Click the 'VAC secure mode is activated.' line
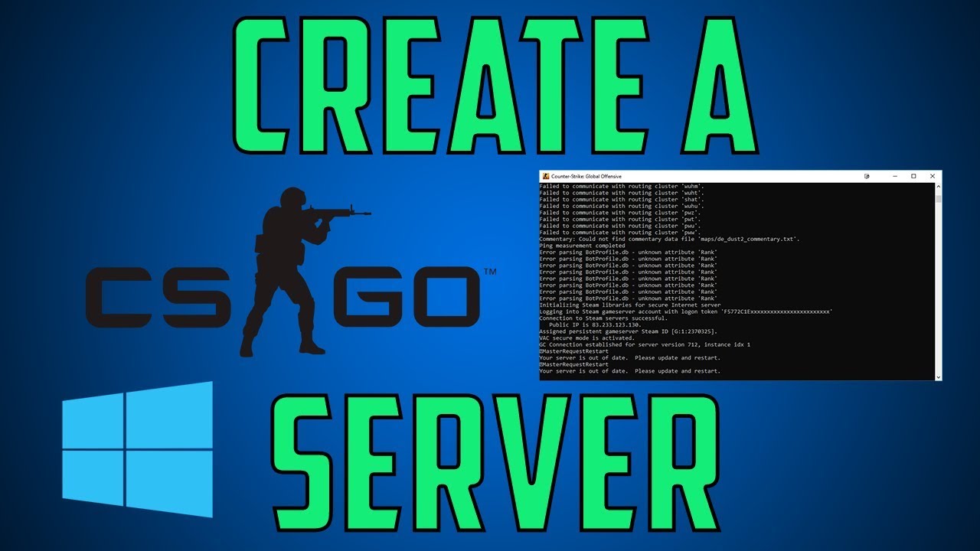 tap(587, 337)
